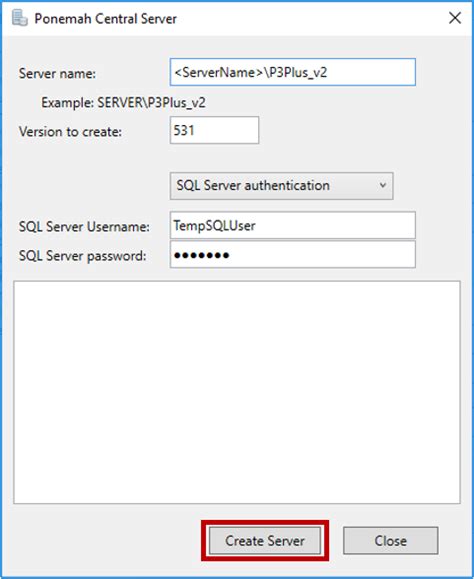Click the Close button
Viewport: 474px width, 579px height.
pos(391,541)
